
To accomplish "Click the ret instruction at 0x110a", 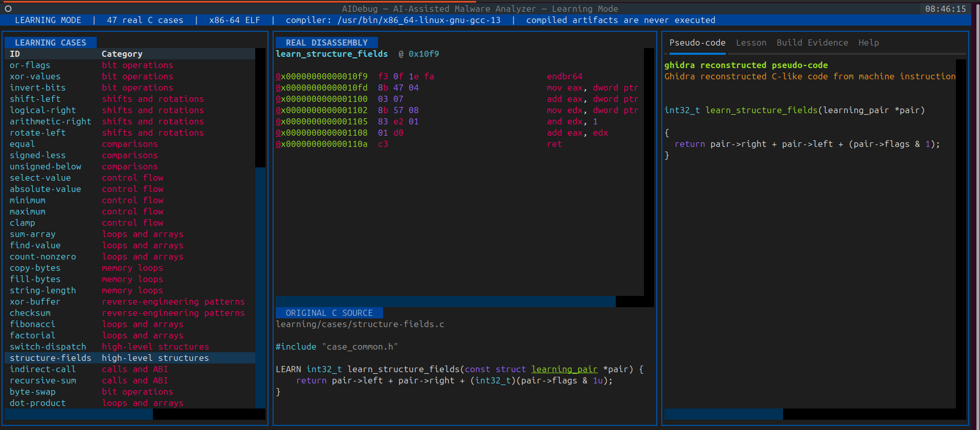I will pos(554,144).
